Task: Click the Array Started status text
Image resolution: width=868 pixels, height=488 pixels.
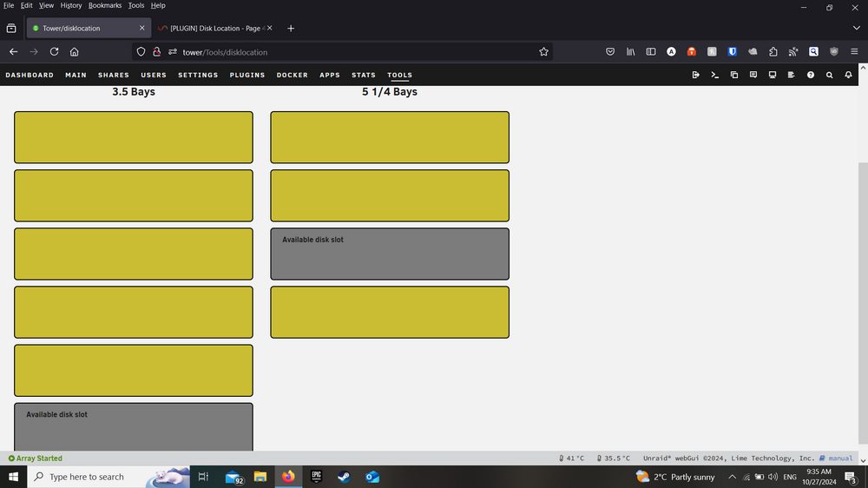Action: [x=39, y=458]
